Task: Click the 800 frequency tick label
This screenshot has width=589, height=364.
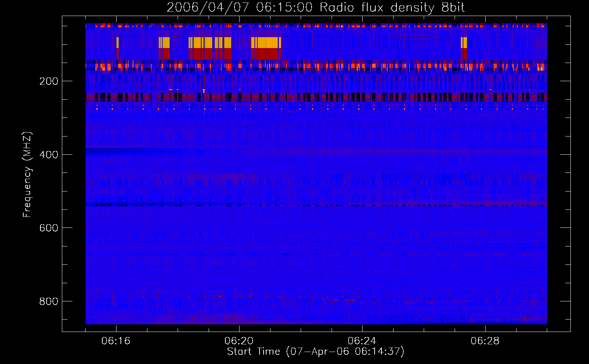Action: [49, 301]
